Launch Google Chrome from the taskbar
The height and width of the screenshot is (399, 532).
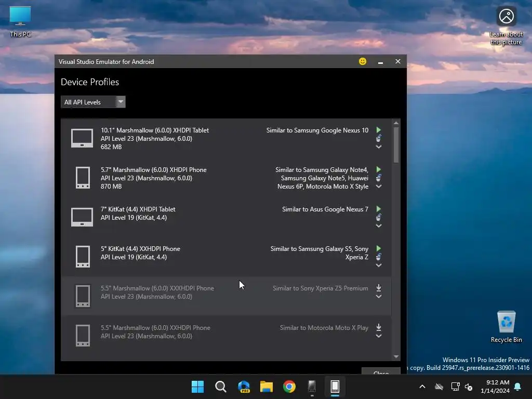point(289,387)
